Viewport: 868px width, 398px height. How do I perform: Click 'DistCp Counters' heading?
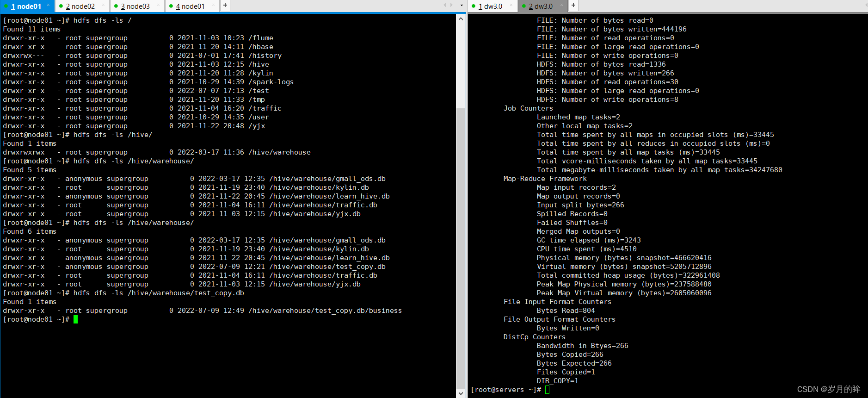click(x=534, y=337)
